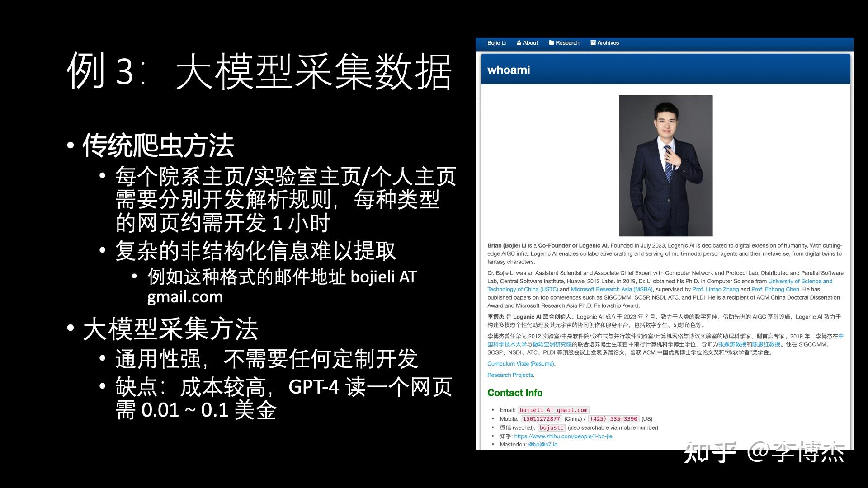The width and height of the screenshot is (868, 488).
Task: Click the archive box icon next to Archives
Action: [x=593, y=43]
